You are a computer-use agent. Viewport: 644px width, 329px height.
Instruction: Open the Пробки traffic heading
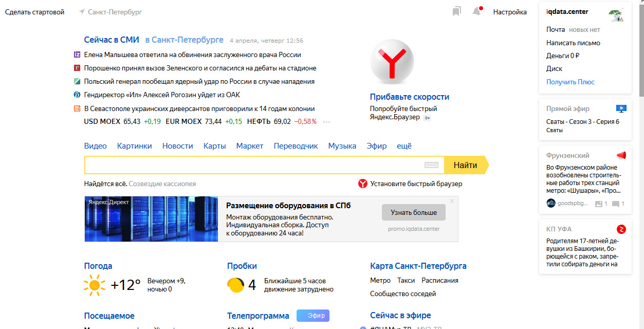pyautogui.click(x=242, y=266)
